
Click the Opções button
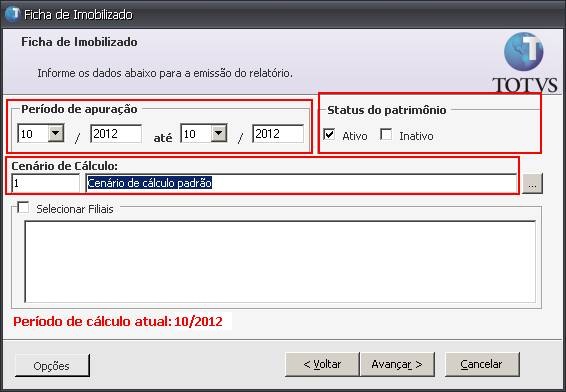(52, 366)
